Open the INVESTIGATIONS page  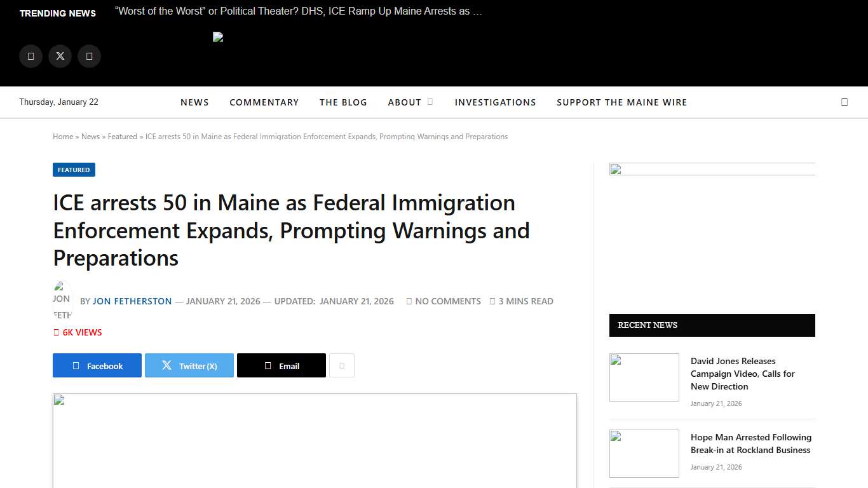(x=496, y=102)
